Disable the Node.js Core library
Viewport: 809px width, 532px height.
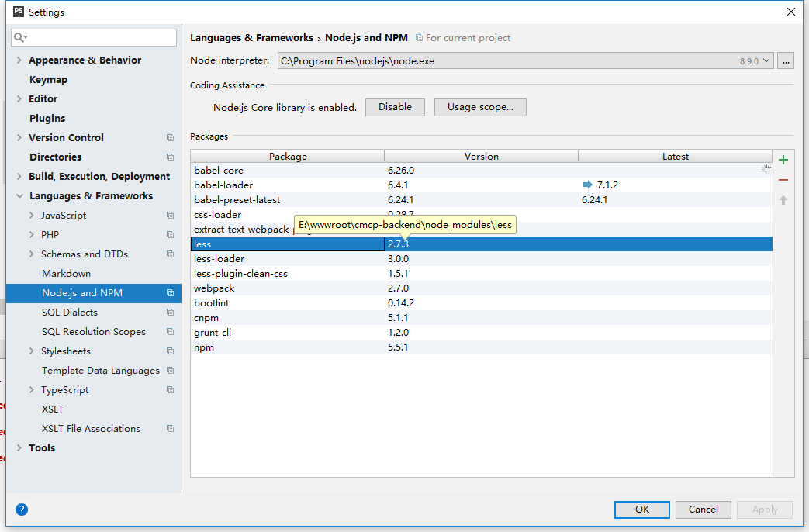[x=395, y=107]
